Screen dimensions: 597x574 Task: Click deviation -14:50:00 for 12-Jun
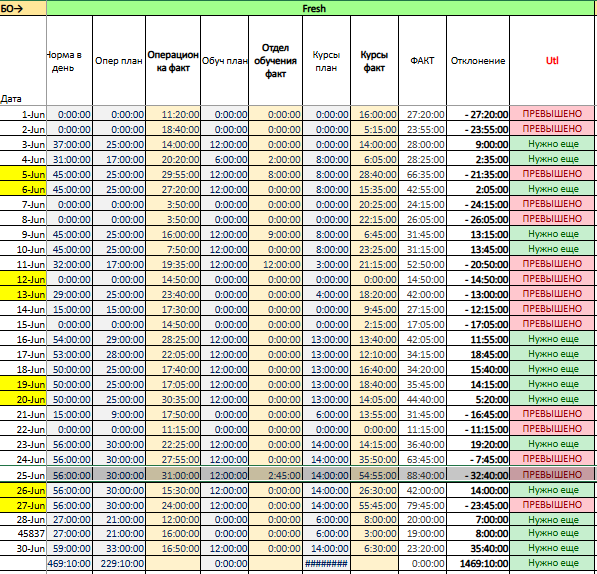tap(478, 279)
